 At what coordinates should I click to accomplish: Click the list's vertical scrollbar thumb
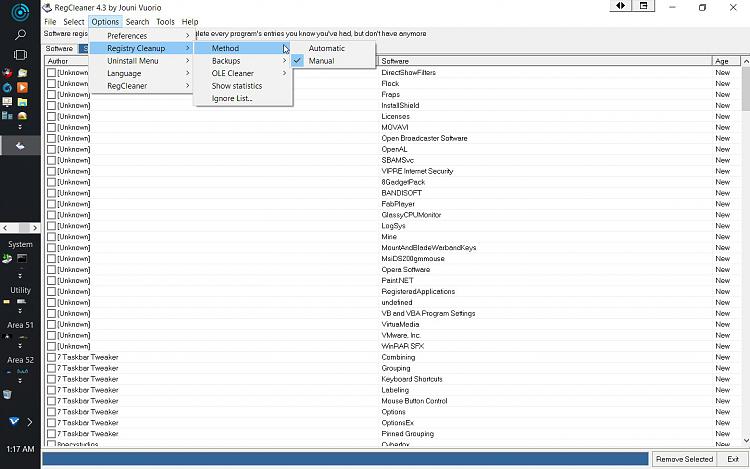[x=746, y=88]
